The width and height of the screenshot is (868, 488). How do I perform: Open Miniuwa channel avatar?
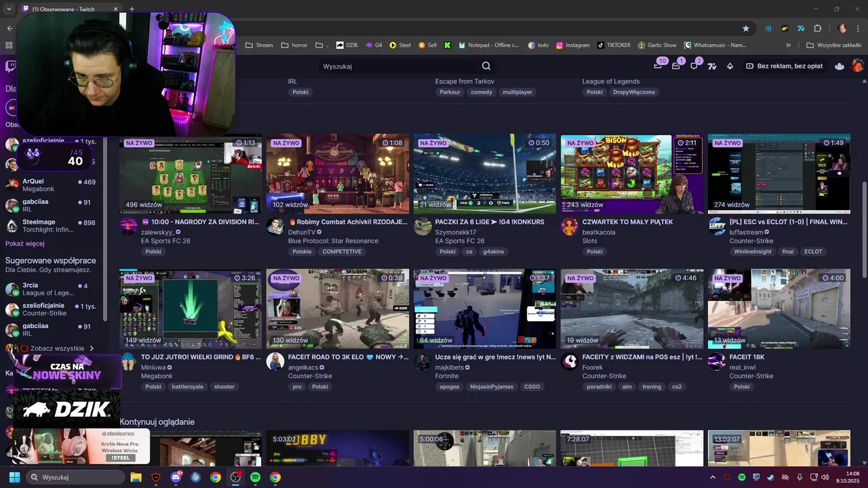click(129, 362)
